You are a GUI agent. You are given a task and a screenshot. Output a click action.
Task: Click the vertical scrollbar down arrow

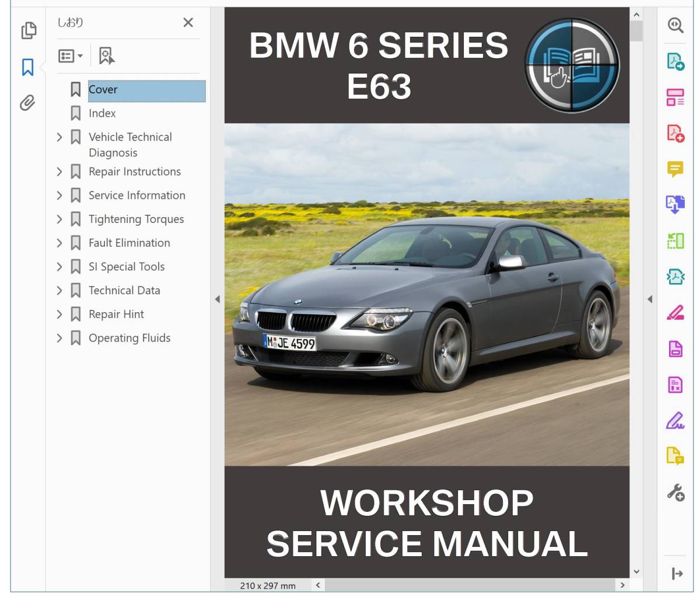[x=636, y=571]
